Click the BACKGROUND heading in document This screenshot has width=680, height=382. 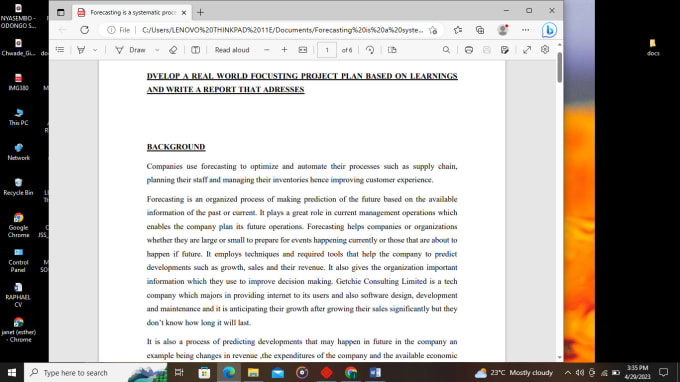tap(176, 147)
